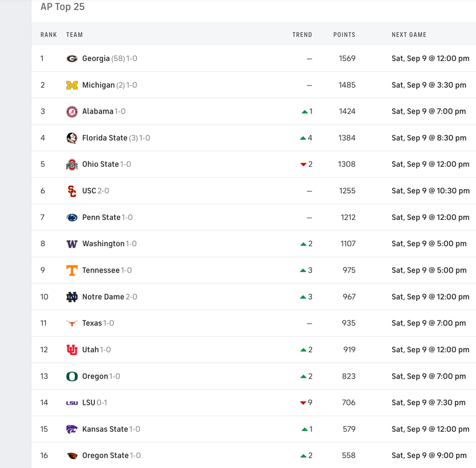
Task: Click the Kansas State team logo
Action: pyautogui.click(x=72, y=429)
